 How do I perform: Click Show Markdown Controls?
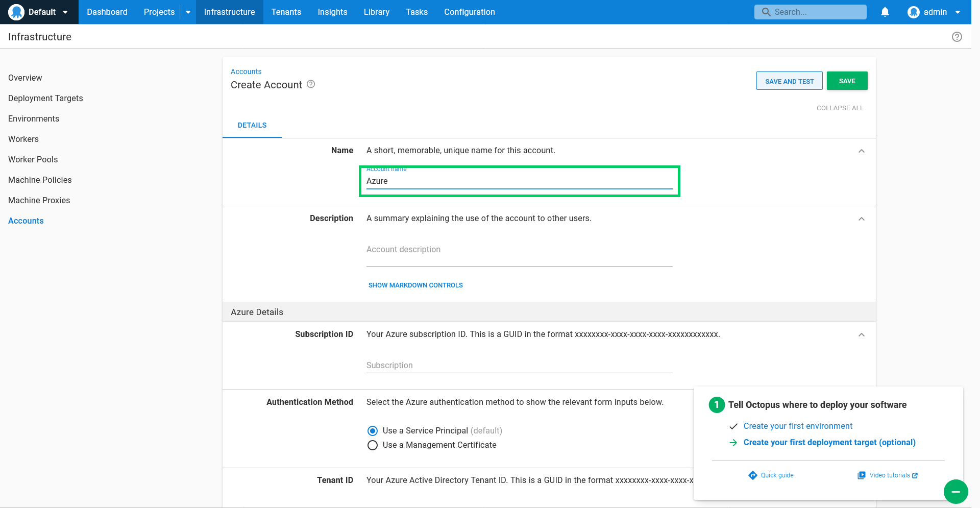point(415,285)
